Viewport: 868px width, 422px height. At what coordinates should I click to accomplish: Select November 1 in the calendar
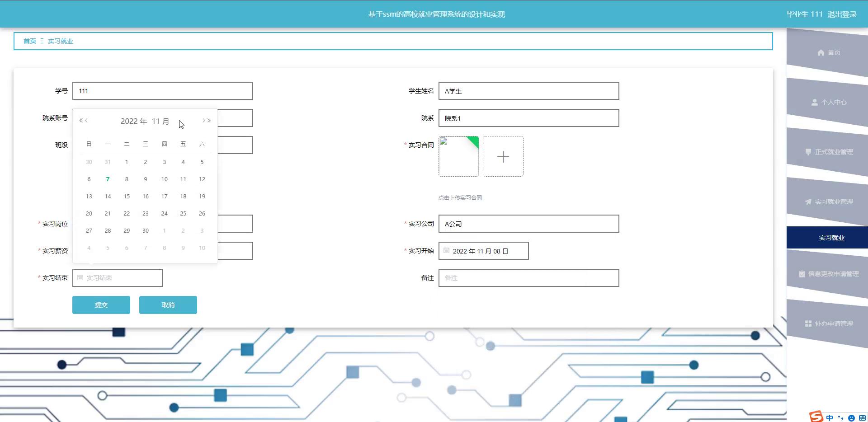127,162
